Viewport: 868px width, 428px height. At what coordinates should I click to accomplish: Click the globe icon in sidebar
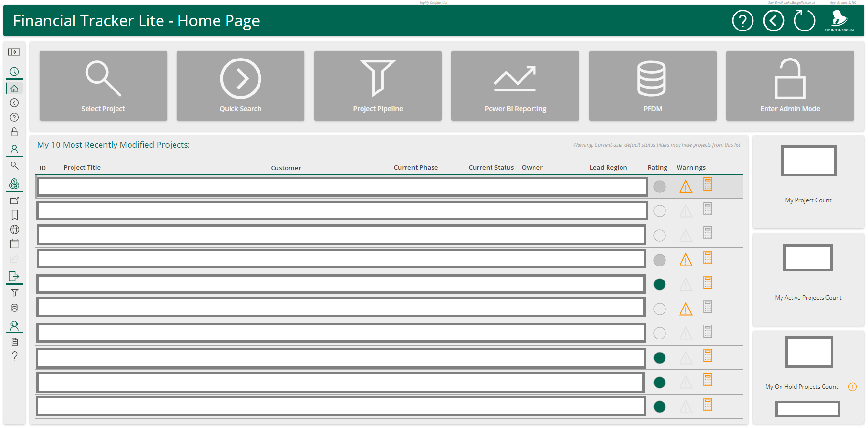coord(14,229)
